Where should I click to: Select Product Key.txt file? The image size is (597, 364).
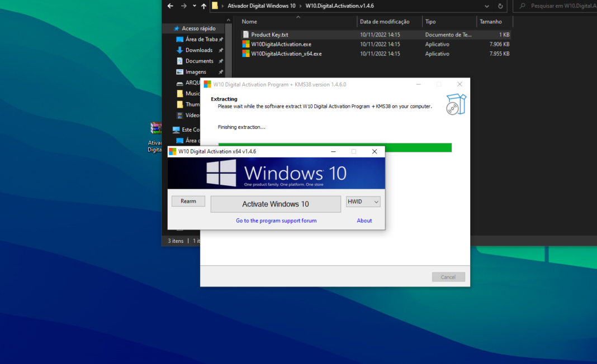coord(269,35)
